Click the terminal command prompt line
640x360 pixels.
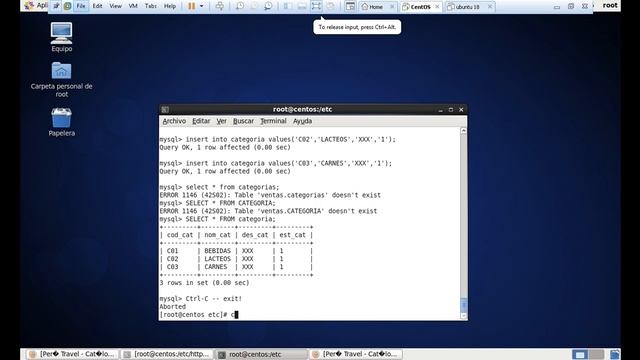(x=199, y=315)
